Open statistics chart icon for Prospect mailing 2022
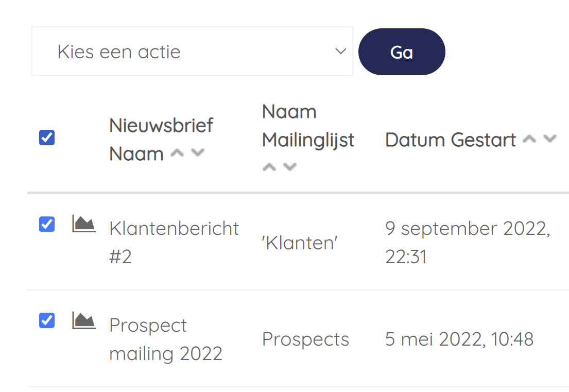569x392 pixels. (84, 320)
